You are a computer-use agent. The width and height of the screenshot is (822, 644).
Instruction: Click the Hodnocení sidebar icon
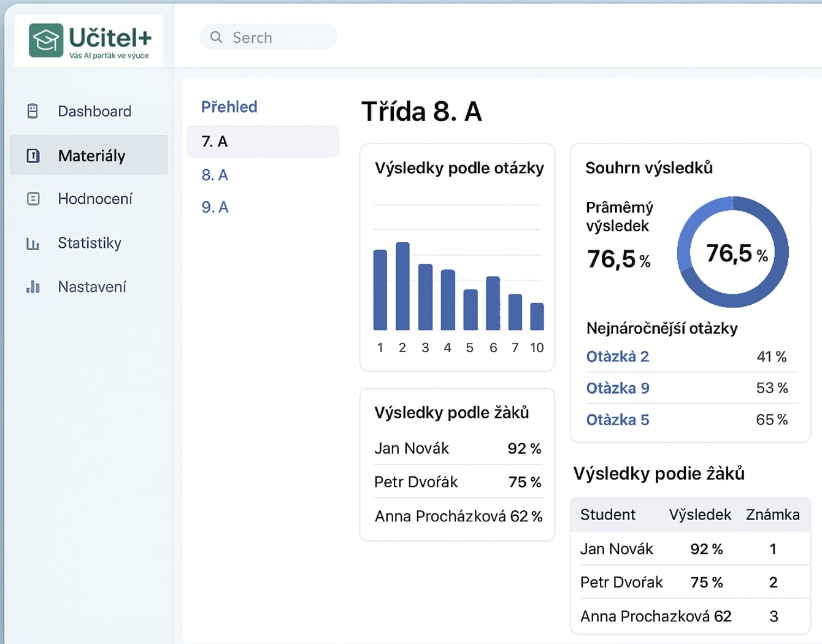(33, 199)
